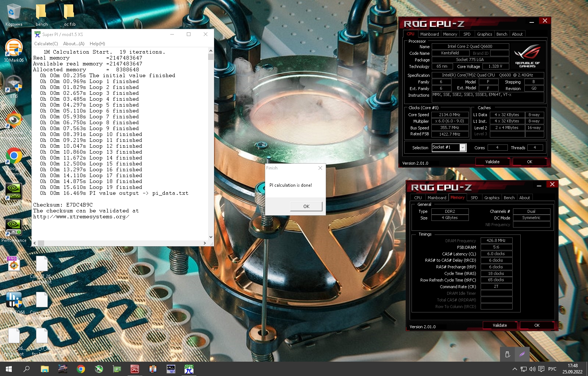
Task: Launch Google Chrome from desktop shortcut
Action: pos(14,161)
